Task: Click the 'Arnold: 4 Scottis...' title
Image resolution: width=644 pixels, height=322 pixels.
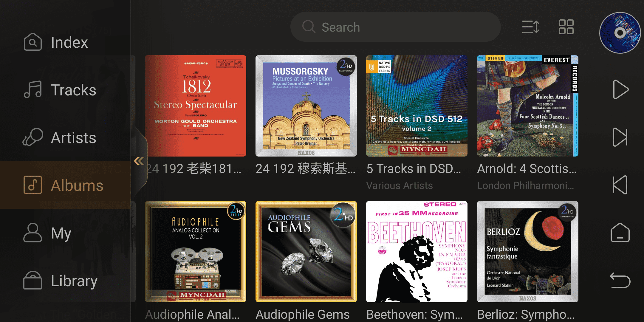Action: 527,169
